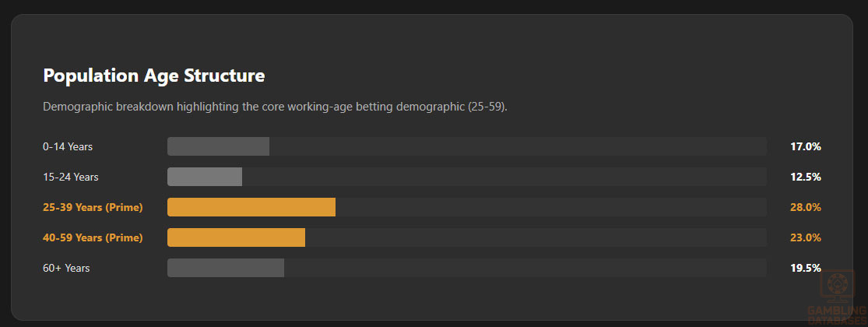Click the 19.5% value

coord(806,268)
